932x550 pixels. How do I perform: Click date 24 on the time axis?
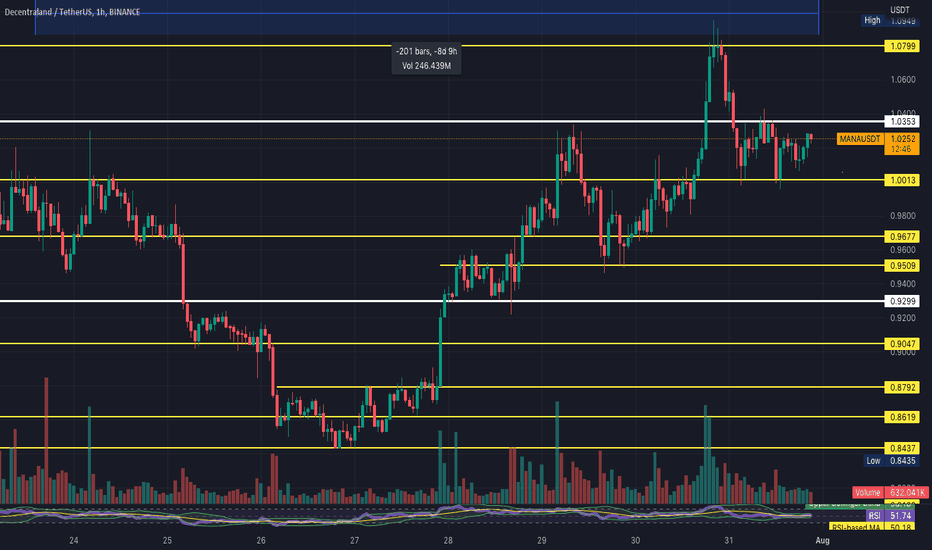(x=74, y=540)
